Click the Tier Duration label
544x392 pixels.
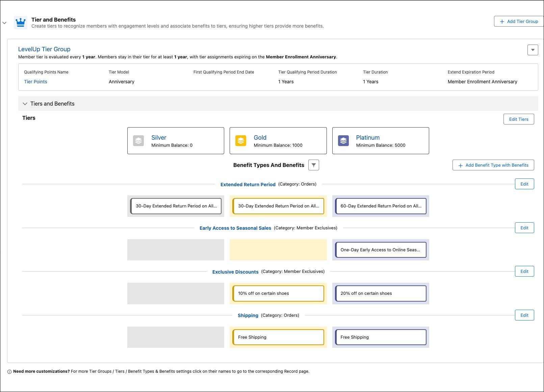[375, 72]
